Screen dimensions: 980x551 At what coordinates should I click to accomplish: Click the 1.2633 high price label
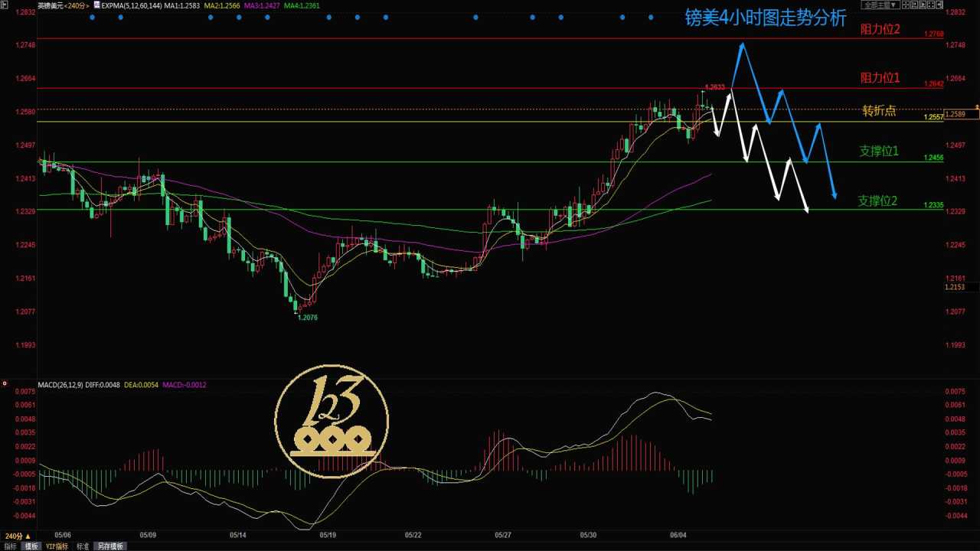tap(715, 87)
